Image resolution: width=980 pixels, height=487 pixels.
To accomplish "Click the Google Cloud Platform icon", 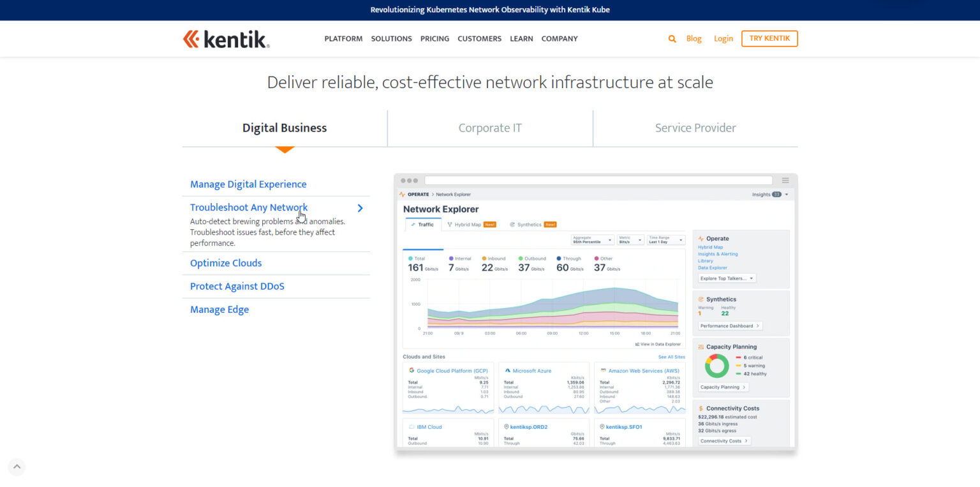I will point(412,370).
